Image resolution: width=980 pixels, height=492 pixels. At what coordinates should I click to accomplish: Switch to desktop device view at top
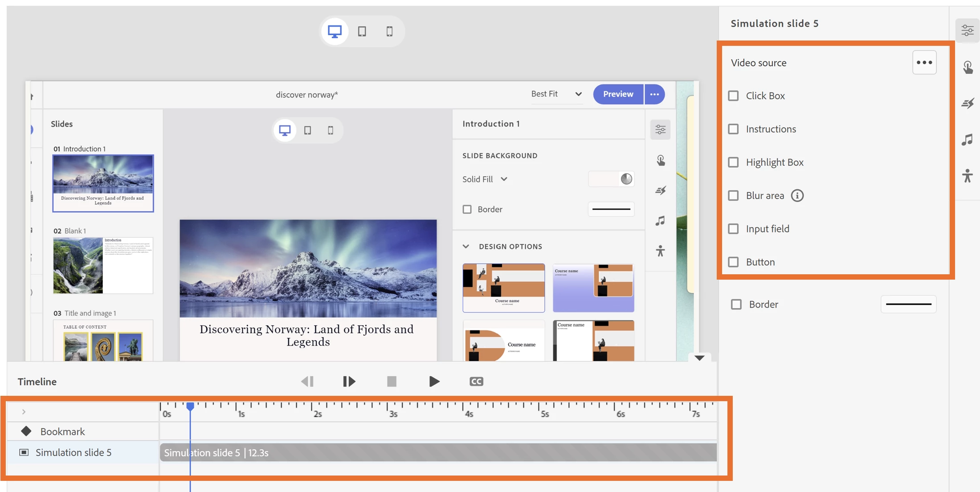pos(335,31)
